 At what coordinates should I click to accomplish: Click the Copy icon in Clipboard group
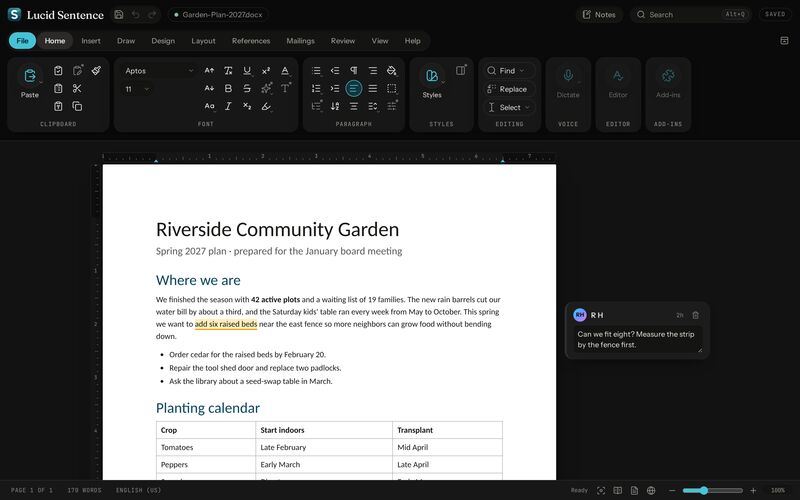pyautogui.click(x=77, y=106)
